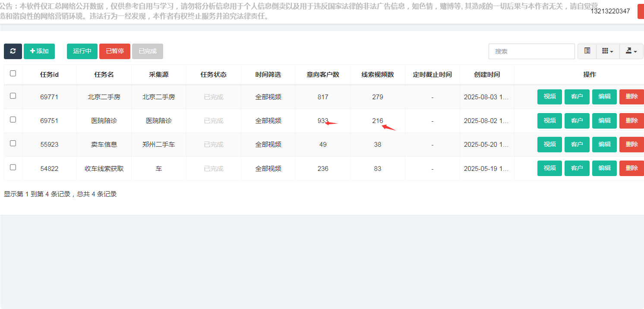Click customer count 236
This screenshot has height=309, width=644.
pos(323,169)
